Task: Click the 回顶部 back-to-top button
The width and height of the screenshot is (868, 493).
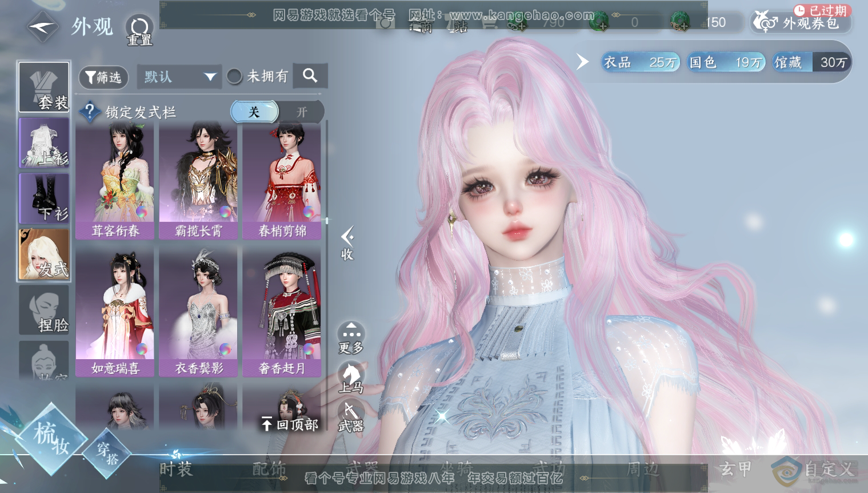Action: (289, 424)
